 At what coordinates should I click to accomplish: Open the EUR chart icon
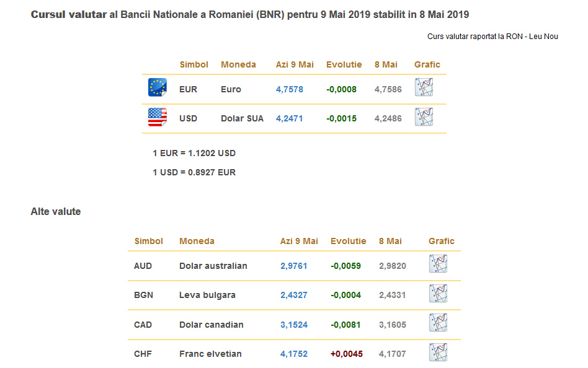tap(424, 87)
